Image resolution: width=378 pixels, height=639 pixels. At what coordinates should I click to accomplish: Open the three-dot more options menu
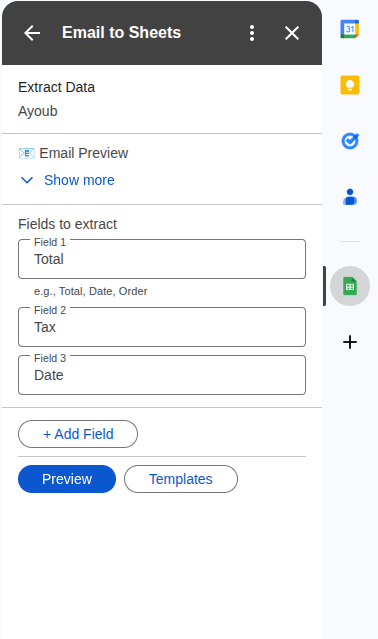pos(252,33)
